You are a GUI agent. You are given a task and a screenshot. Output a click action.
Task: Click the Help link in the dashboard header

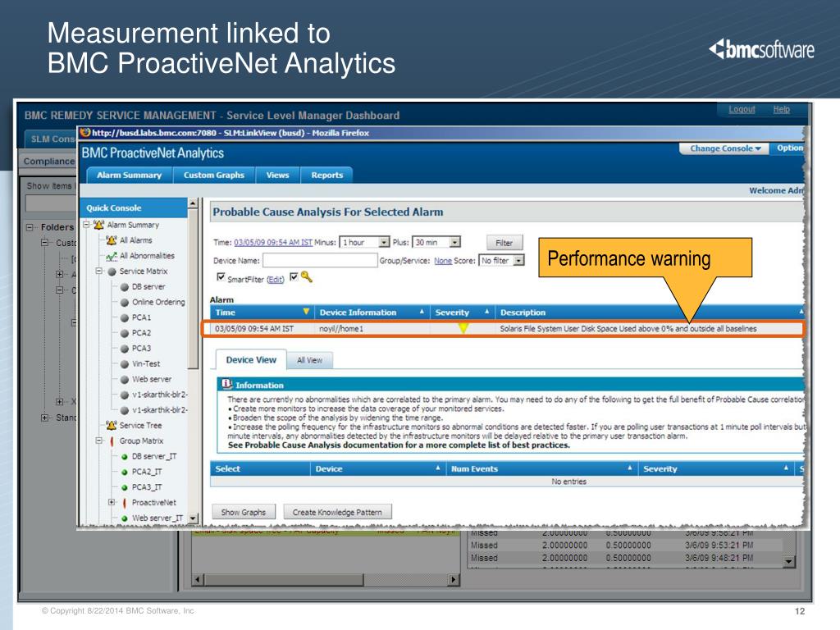click(x=781, y=109)
